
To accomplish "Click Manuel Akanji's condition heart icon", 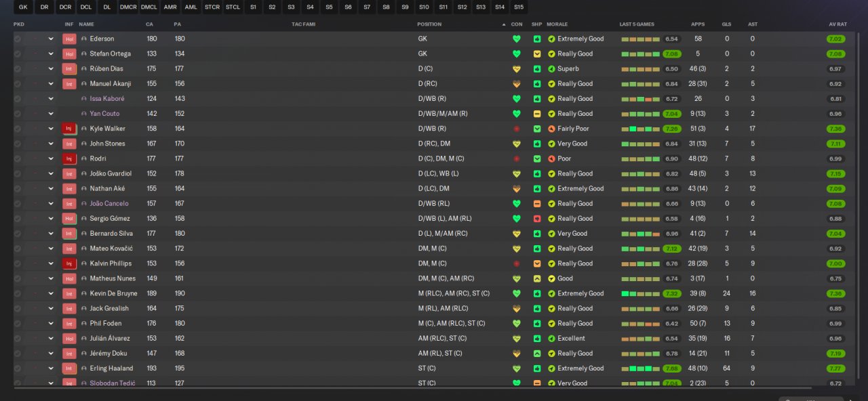I will 517,84.
